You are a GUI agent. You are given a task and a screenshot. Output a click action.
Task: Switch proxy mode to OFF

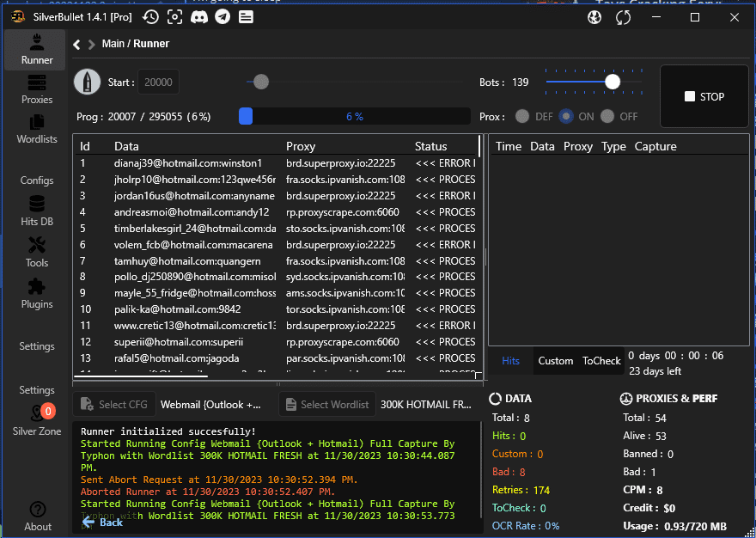(x=608, y=116)
